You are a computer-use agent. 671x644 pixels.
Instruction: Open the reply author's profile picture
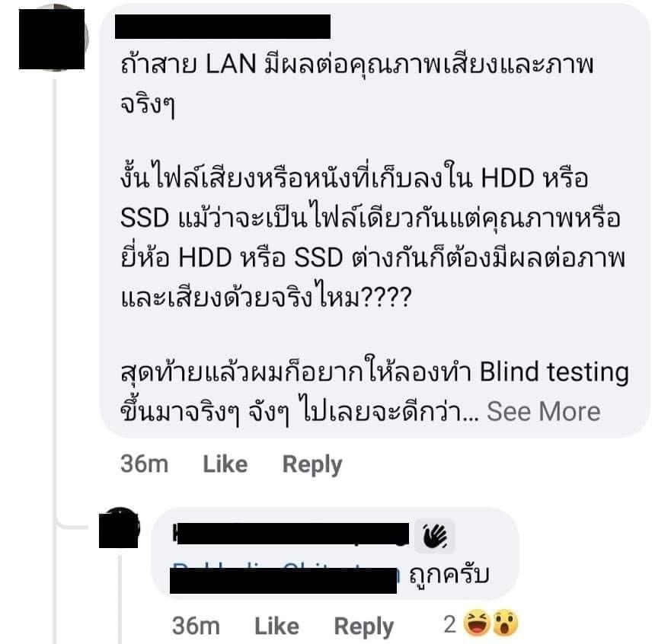tap(119, 528)
